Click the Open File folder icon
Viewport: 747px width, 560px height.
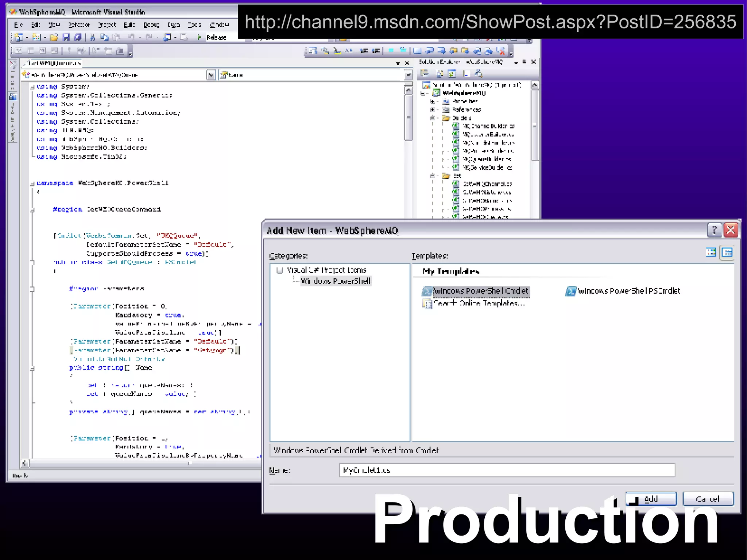54,37
